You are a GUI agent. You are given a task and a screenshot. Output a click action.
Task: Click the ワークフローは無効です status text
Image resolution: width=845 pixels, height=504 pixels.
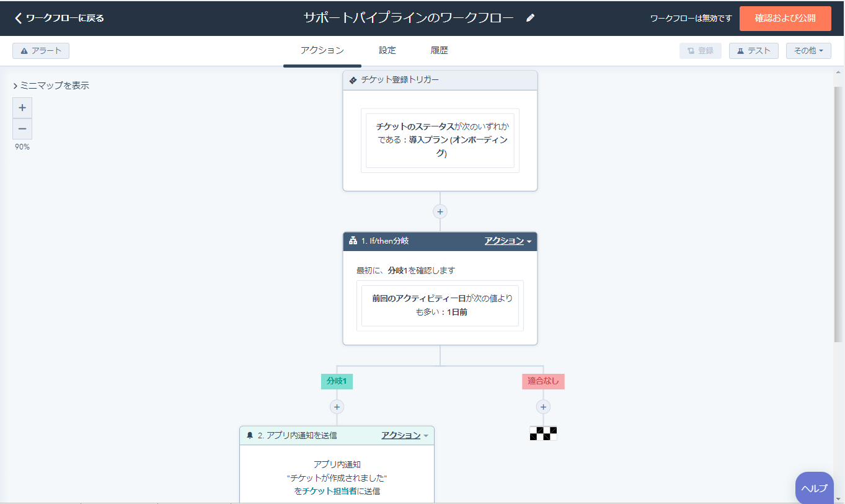click(691, 19)
